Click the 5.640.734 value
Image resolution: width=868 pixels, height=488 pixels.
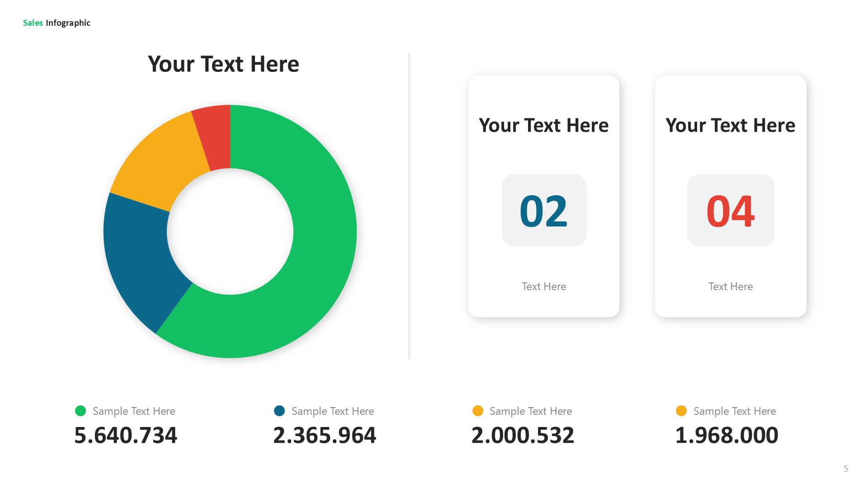126,435
